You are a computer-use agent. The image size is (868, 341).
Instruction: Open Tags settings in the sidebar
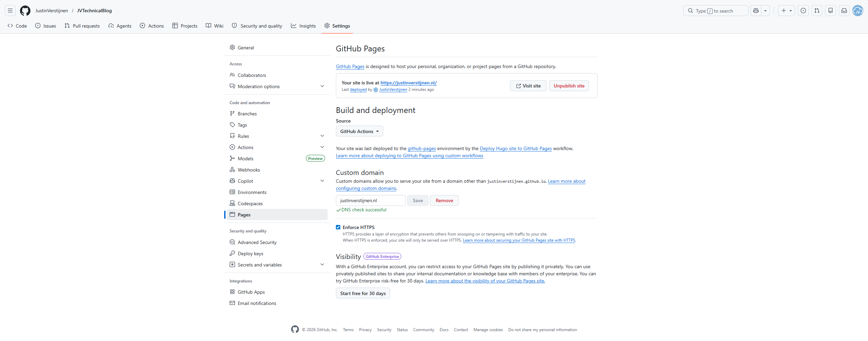click(277, 125)
